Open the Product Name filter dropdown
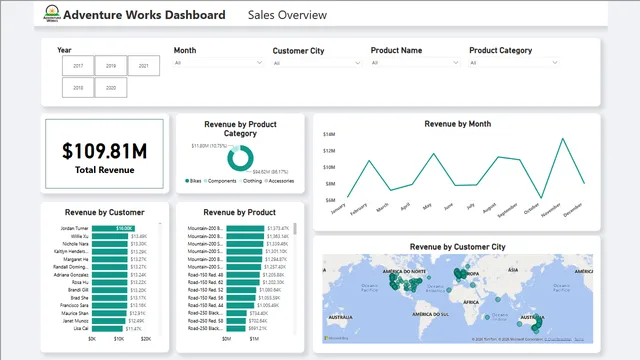Screen dimensions: 640x360 [415, 63]
